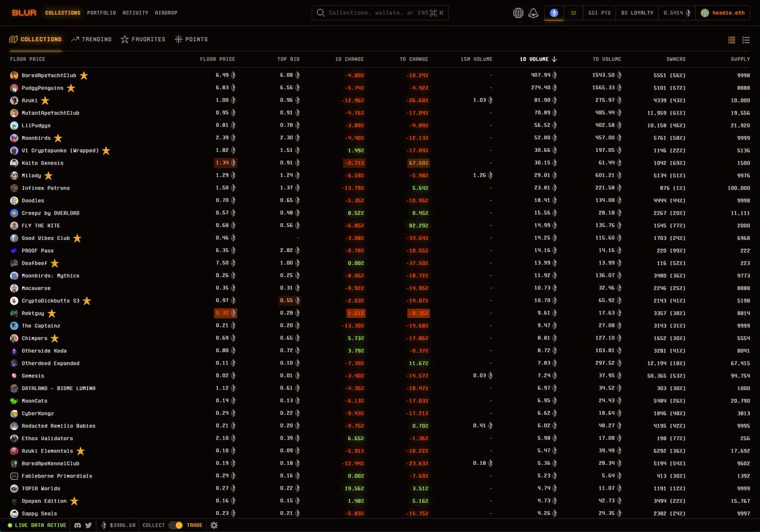Image resolution: width=760 pixels, height=532 pixels.
Task: Click the 551 PTS button
Action: [600, 13]
